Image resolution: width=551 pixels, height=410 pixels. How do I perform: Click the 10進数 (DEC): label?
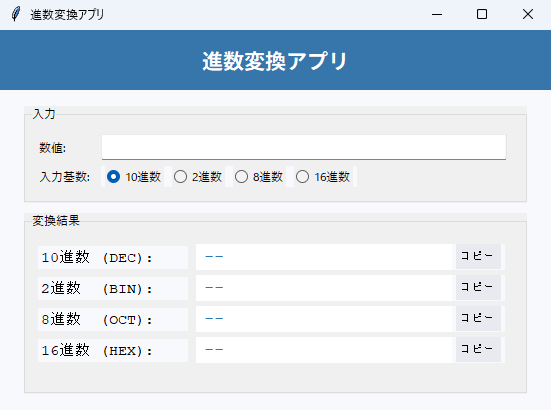tap(113, 258)
